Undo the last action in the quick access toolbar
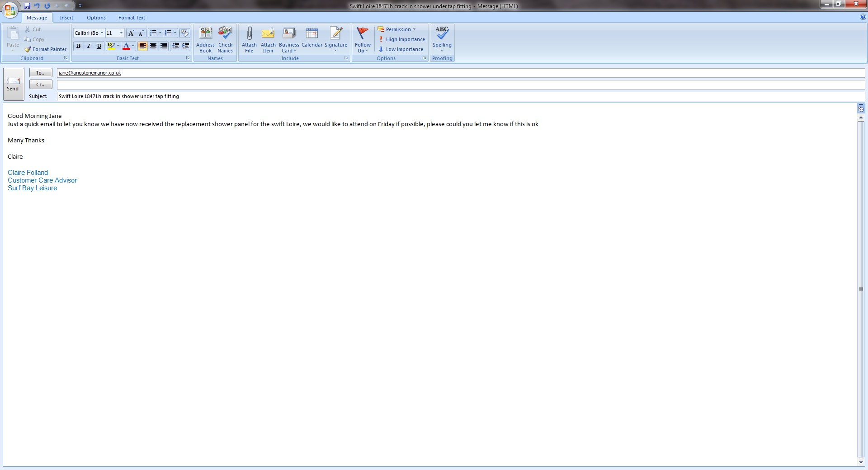Screen dimensions: 868x470 click(37, 6)
